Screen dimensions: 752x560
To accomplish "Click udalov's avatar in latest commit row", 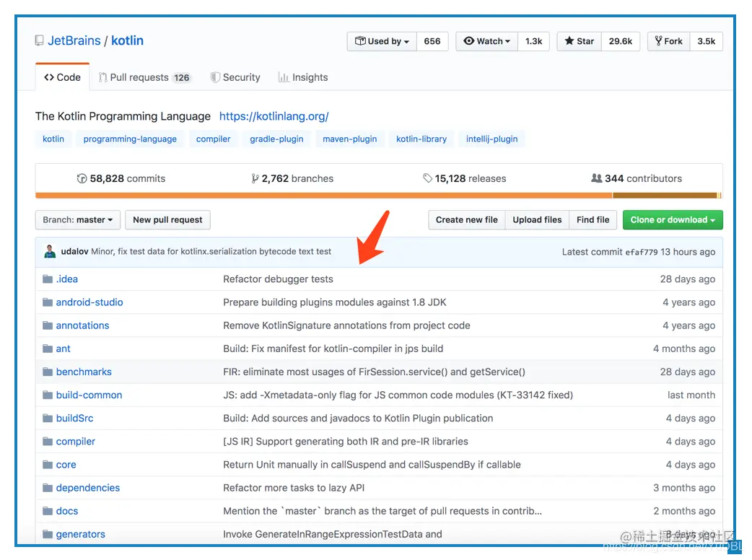I will click(x=50, y=251).
